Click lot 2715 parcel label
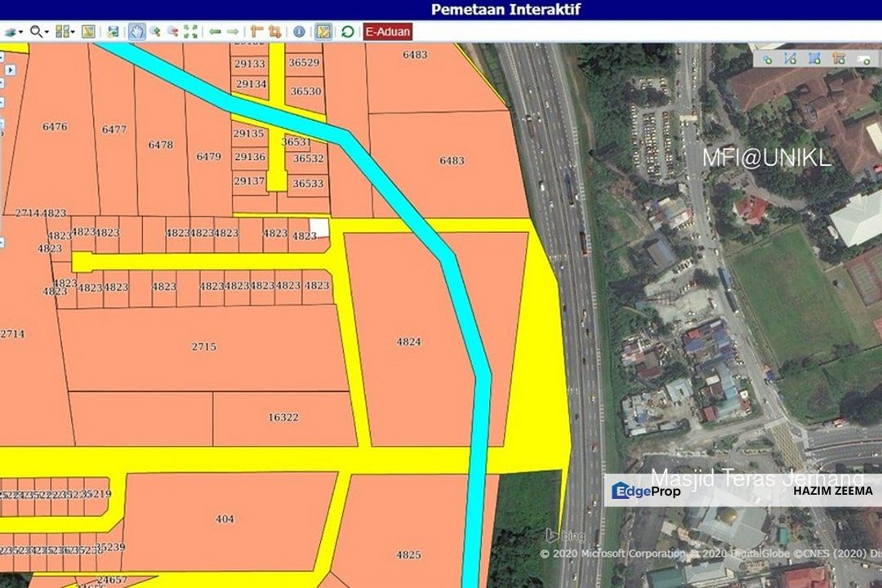 coord(203,346)
